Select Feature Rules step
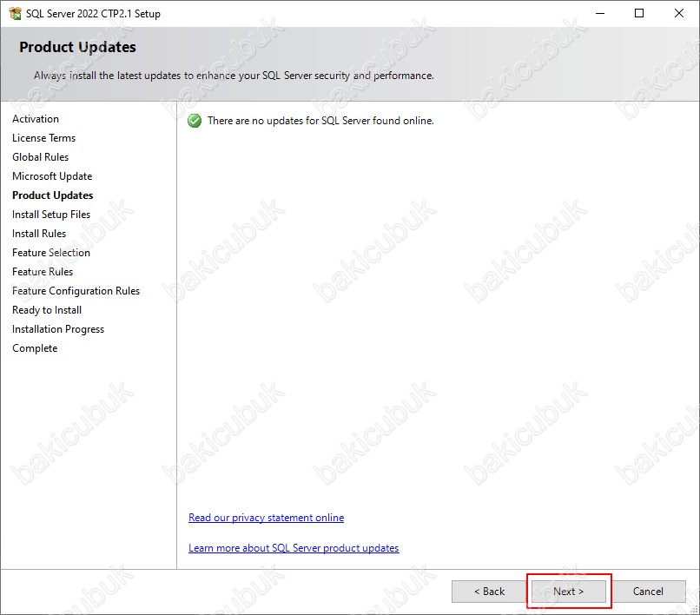 (43, 272)
